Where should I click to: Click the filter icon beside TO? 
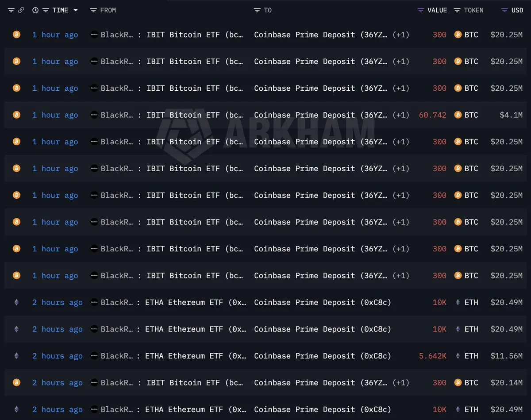(x=257, y=10)
